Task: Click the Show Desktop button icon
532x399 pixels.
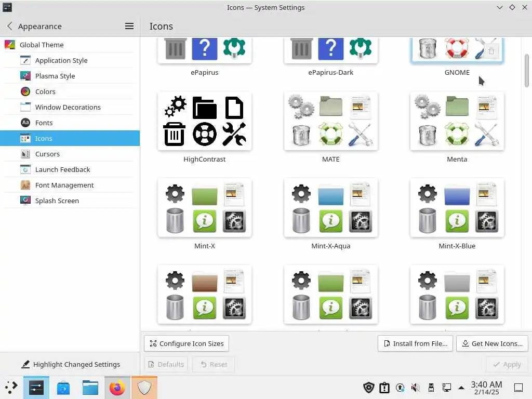Action: tap(518, 388)
